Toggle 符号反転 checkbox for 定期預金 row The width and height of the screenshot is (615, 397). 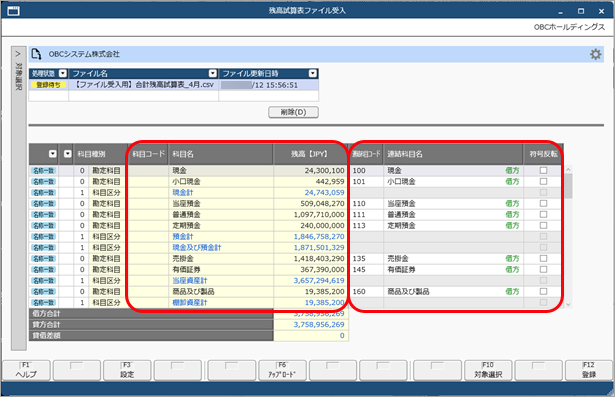(543, 226)
